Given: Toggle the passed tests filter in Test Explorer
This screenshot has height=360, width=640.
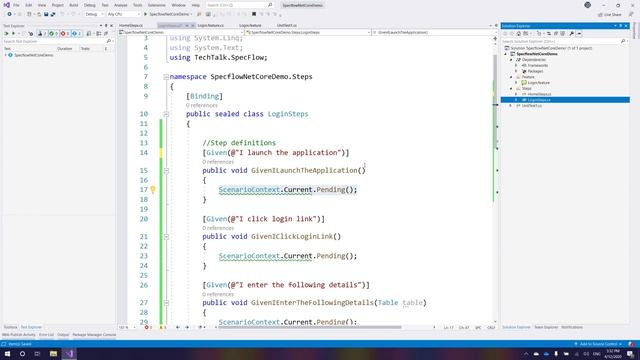Looking at the screenshot, I should tap(53, 33).
